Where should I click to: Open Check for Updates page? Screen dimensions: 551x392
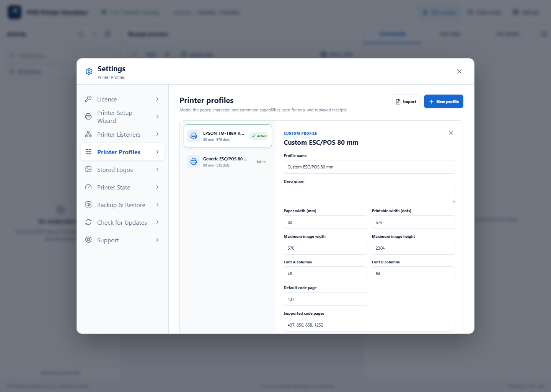[x=122, y=222]
